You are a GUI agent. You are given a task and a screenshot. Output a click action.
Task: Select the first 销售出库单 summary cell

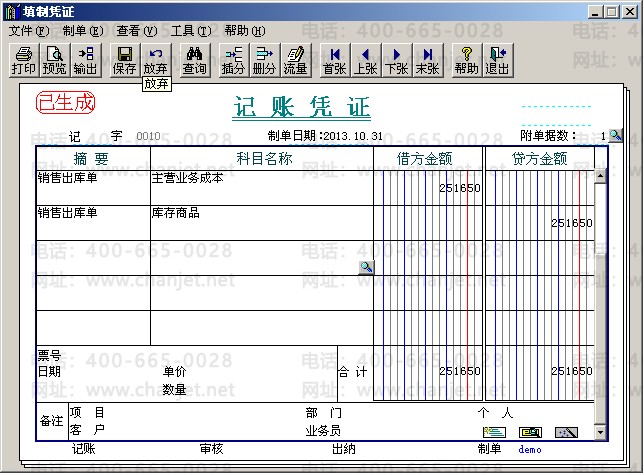[93, 188]
